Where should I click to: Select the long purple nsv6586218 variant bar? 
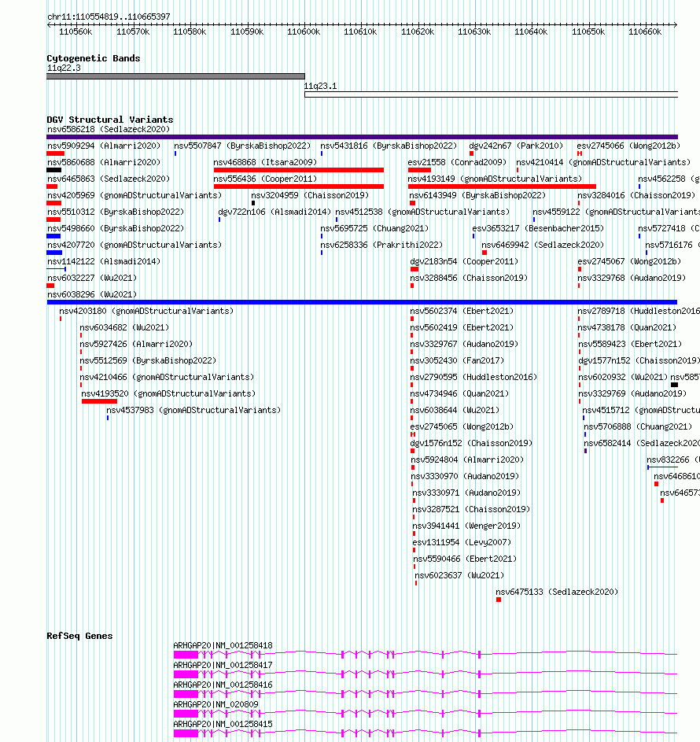(363, 137)
